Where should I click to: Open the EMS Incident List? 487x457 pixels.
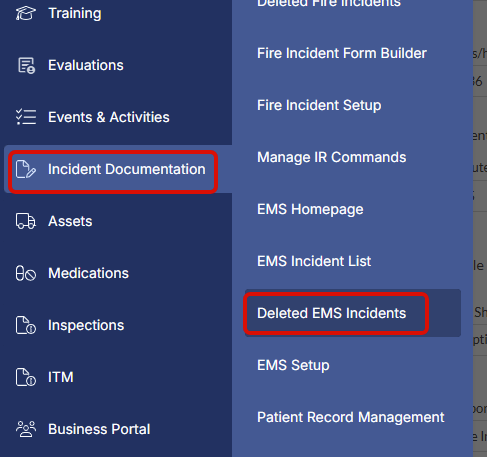pyautogui.click(x=314, y=261)
